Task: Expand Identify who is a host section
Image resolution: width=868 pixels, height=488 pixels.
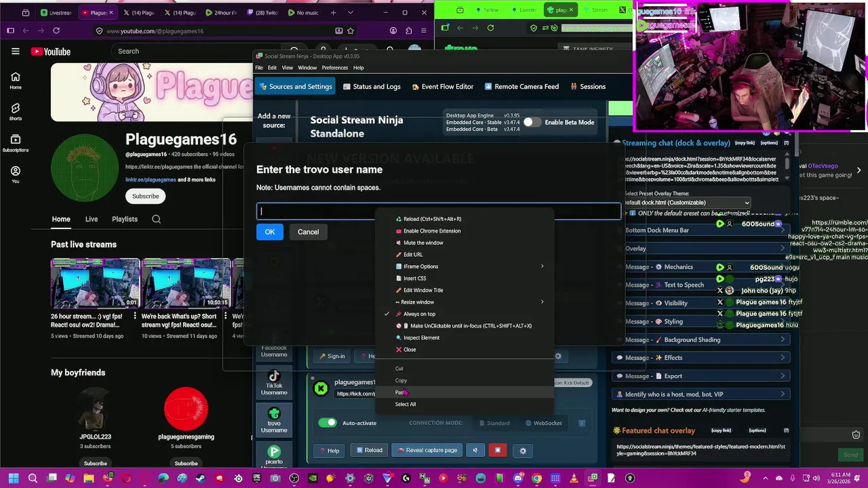Action: pyautogui.click(x=701, y=394)
